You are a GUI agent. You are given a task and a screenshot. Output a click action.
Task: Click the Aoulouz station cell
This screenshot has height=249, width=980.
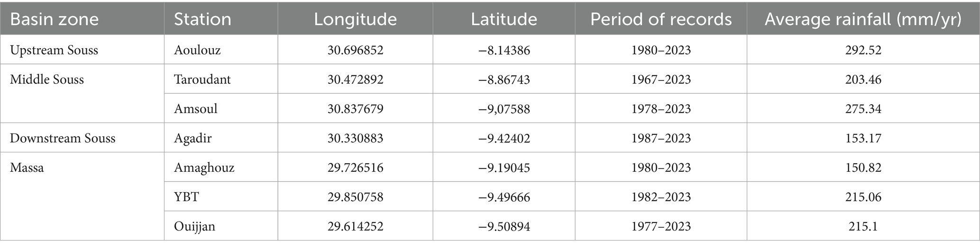click(x=198, y=50)
